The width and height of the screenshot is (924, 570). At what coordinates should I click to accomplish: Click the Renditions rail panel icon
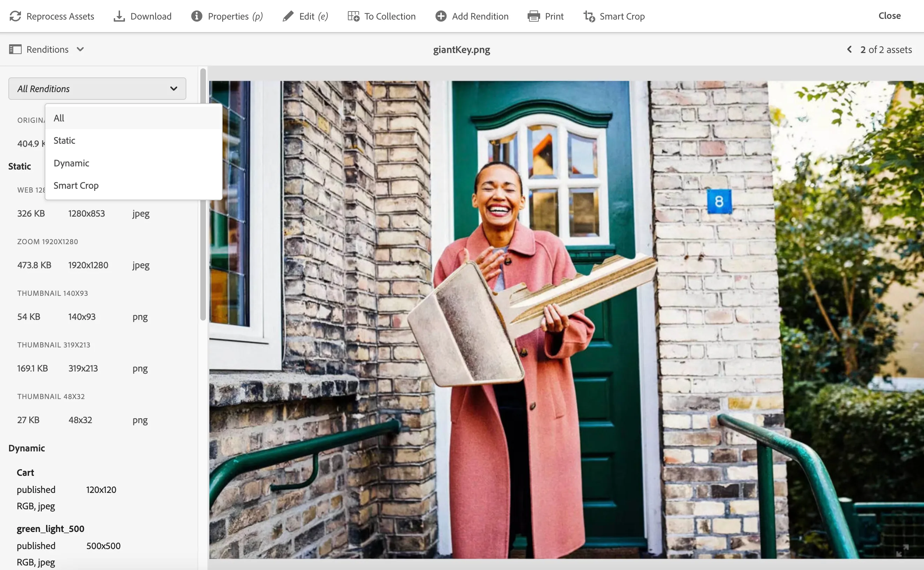[x=15, y=50]
